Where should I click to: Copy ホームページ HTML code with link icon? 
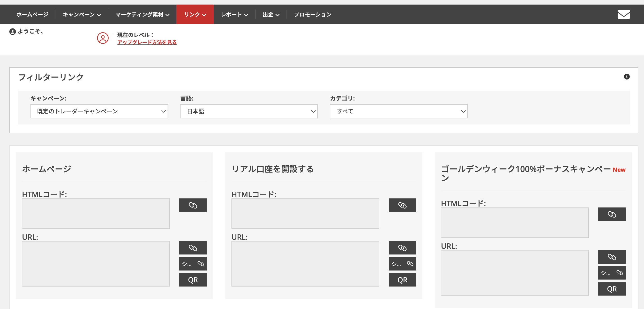(193, 205)
